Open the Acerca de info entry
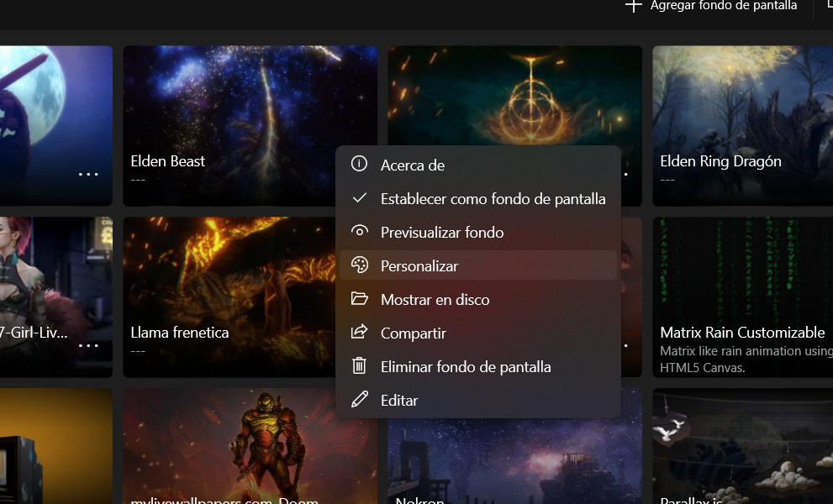Image resolution: width=833 pixels, height=504 pixels. [478, 165]
